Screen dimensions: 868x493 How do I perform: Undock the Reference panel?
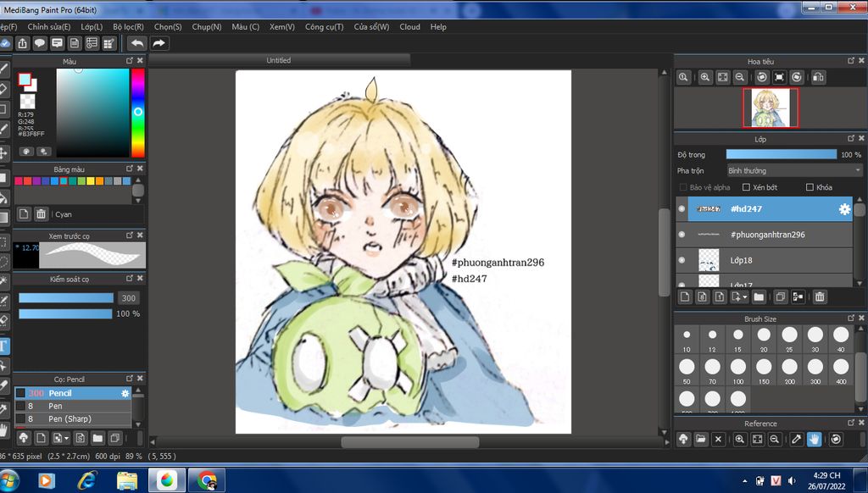point(851,422)
